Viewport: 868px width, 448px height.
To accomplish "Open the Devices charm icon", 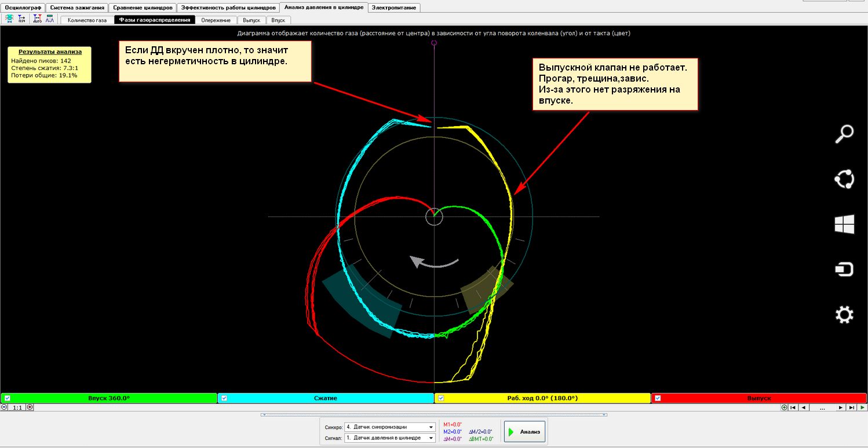I will 844,270.
